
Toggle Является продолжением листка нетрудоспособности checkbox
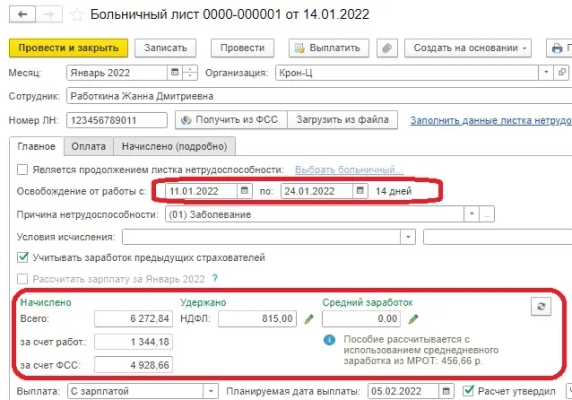(x=23, y=170)
